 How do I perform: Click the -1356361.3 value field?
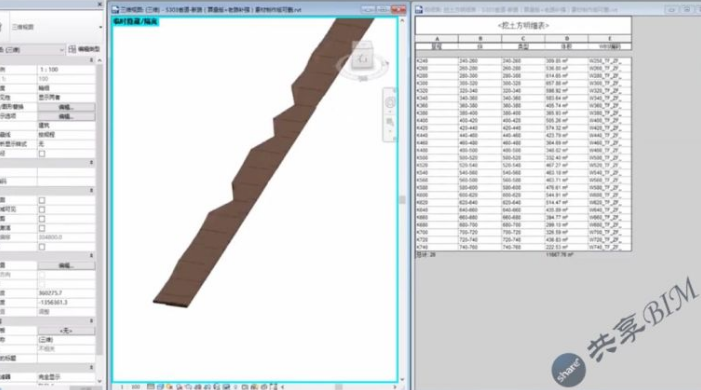66,302
